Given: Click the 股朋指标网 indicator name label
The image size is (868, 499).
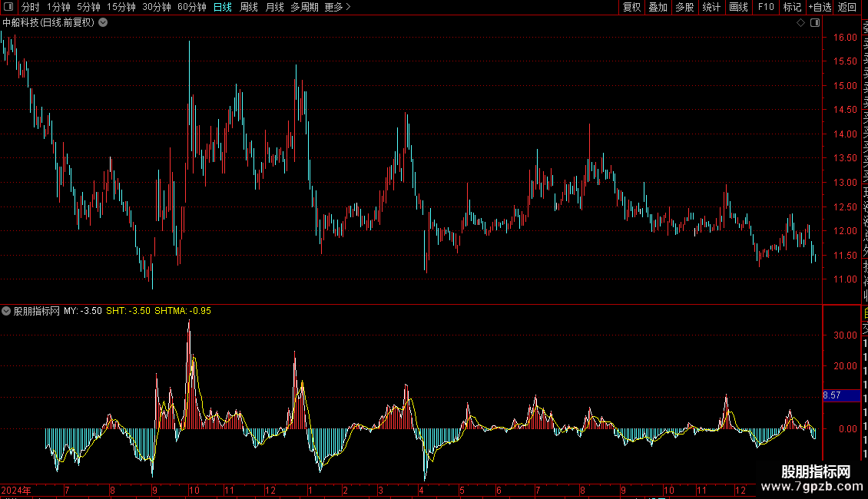Looking at the screenshot, I should click(x=37, y=311).
